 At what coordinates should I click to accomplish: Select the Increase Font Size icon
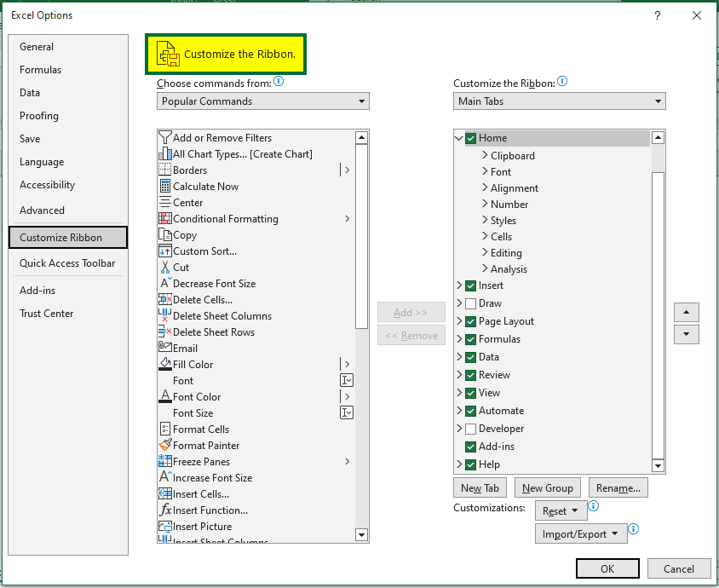tap(165, 477)
